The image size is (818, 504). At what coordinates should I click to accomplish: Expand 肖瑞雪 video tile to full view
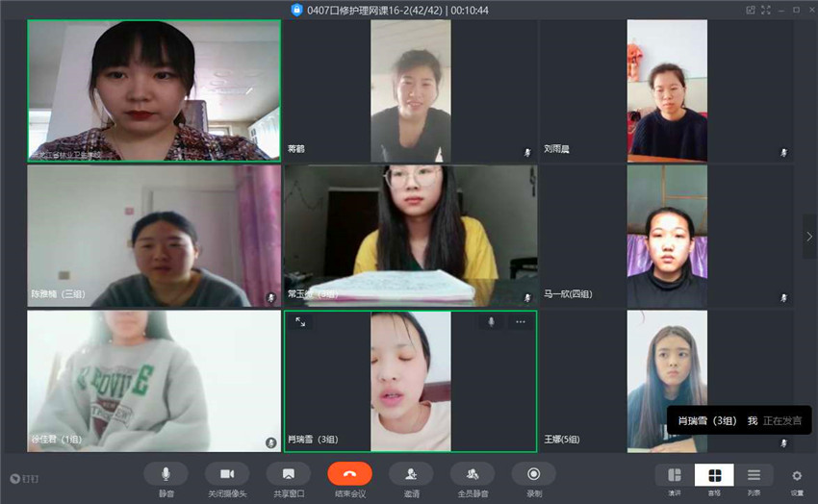(300, 321)
